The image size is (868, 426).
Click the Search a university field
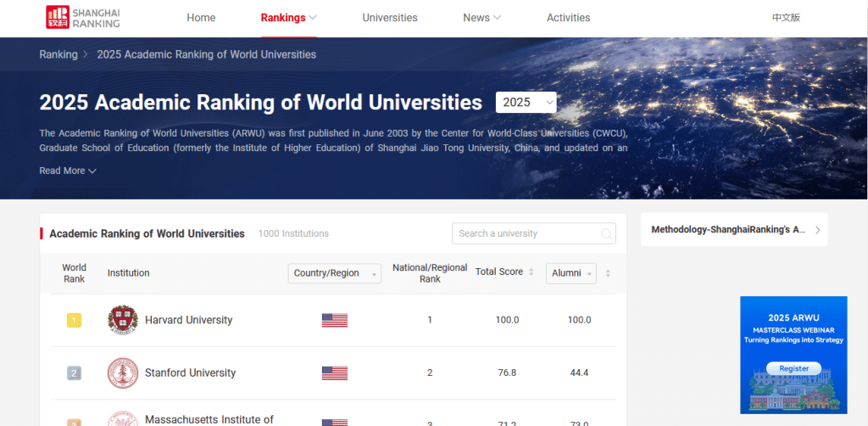click(534, 233)
